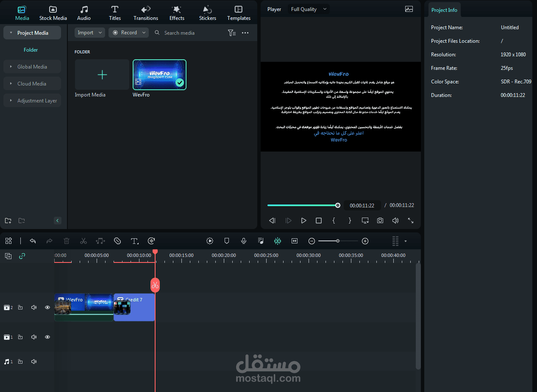Open the layout grid icon in timeline toolbar
The width and height of the screenshot is (537, 392).
click(8, 241)
